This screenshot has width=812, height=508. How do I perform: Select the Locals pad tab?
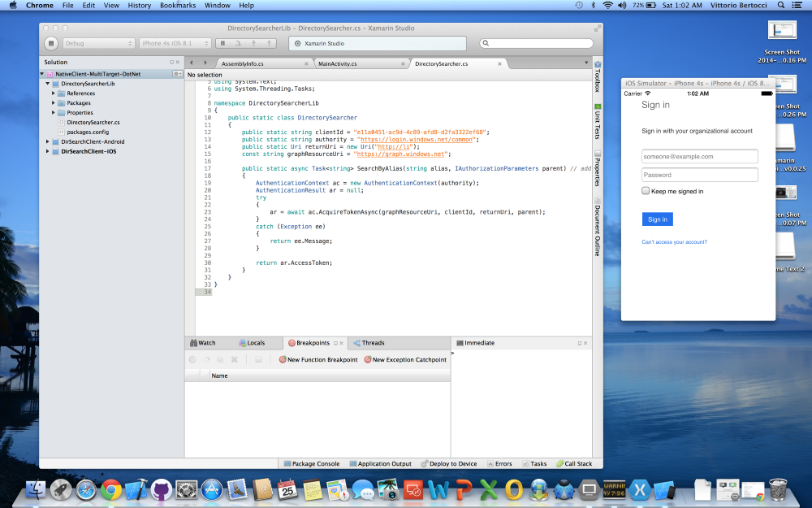point(252,343)
